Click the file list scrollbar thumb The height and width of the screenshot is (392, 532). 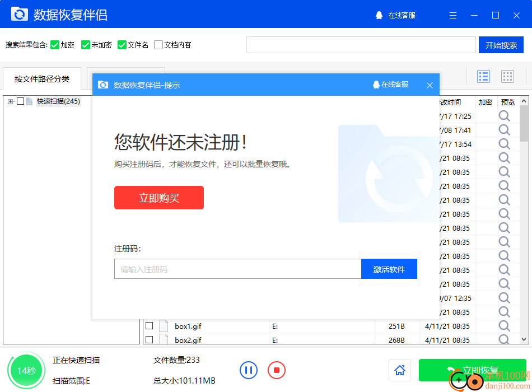524,123
